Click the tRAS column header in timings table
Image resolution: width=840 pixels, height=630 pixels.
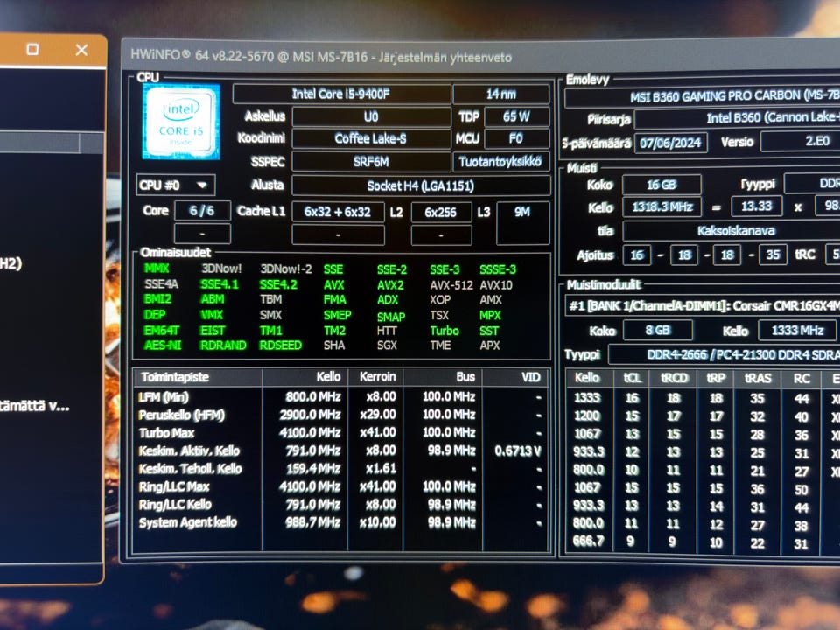coord(758,379)
